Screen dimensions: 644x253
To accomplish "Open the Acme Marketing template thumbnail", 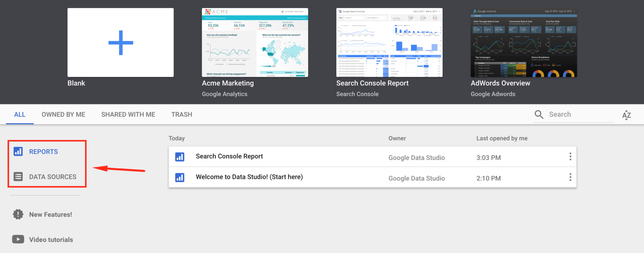I will point(255,43).
